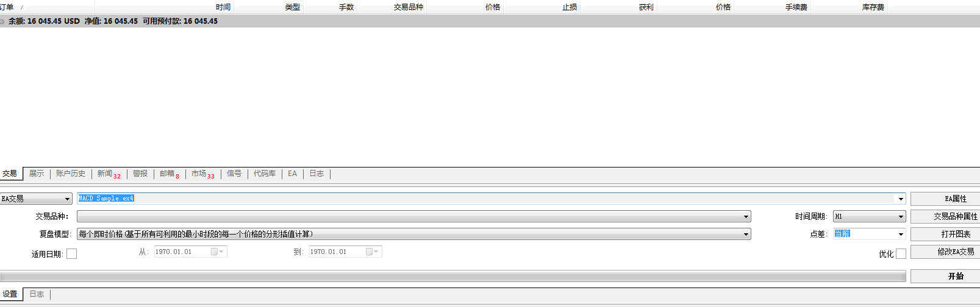980x307 pixels.
Task: Switch to the 账户历史 tab
Action: pyautogui.click(x=71, y=174)
